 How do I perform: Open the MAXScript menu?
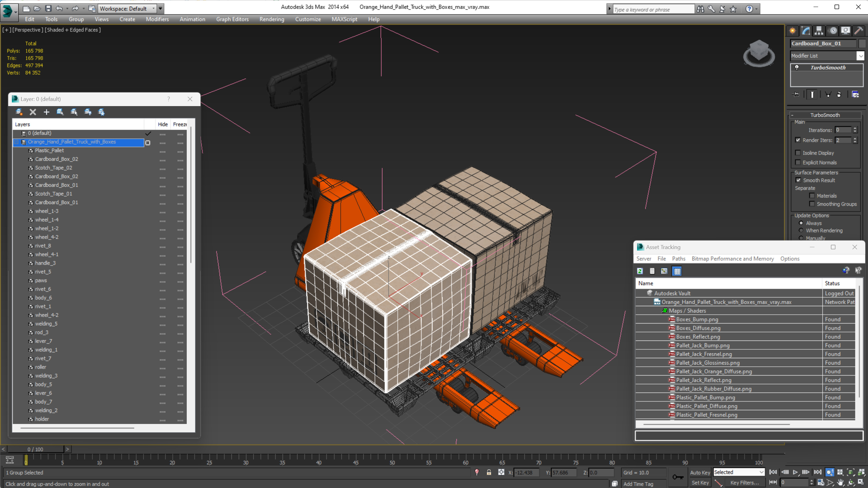(344, 19)
